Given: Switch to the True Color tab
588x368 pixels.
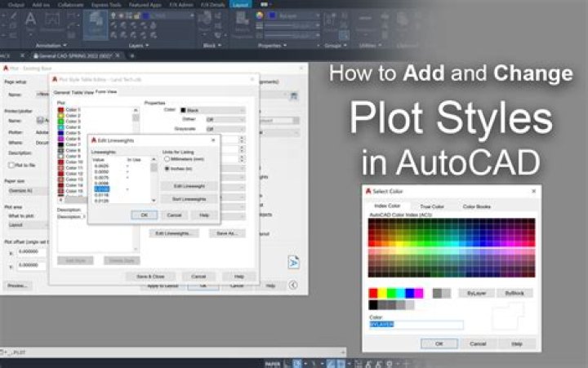Looking at the screenshot, I should [x=432, y=206].
